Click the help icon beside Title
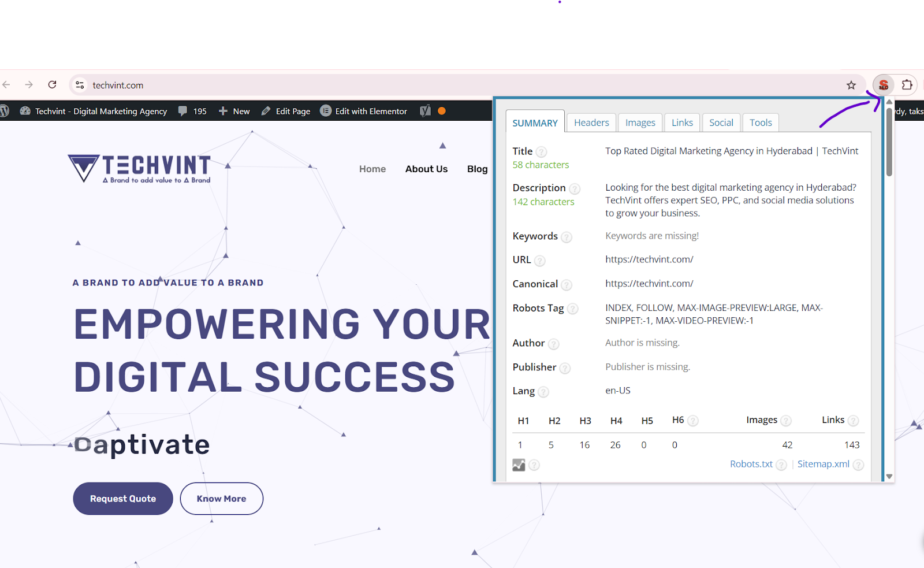This screenshot has height=568, width=924. pyautogui.click(x=541, y=152)
